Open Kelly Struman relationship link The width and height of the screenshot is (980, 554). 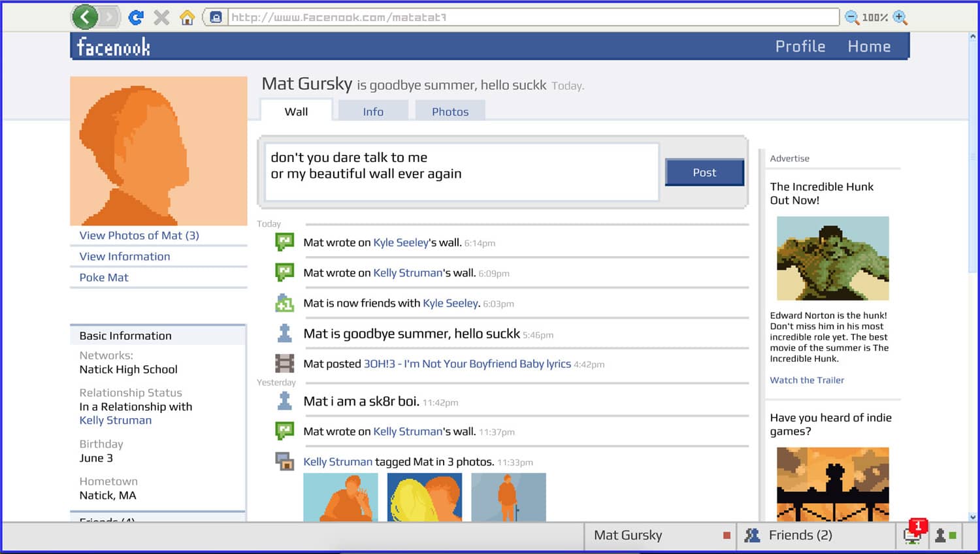[116, 420]
